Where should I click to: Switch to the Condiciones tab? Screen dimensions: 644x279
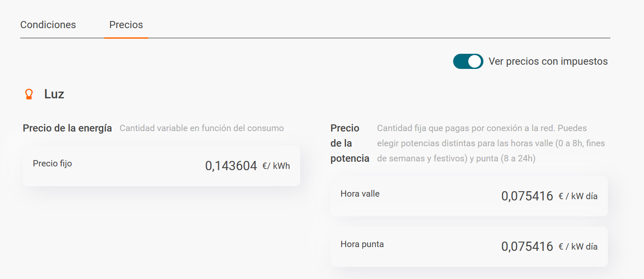pyautogui.click(x=48, y=25)
